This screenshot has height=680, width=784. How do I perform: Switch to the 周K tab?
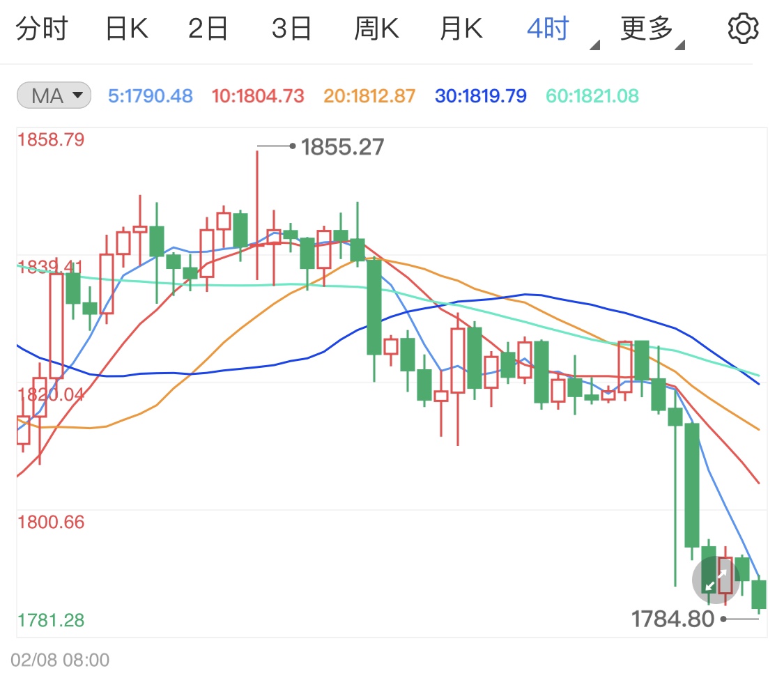[x=376, y=28]
